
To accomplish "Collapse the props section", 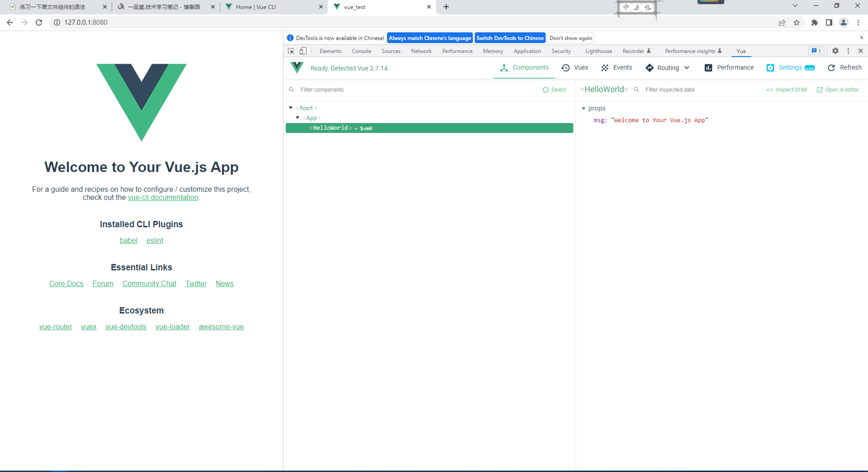I will 584,108.
